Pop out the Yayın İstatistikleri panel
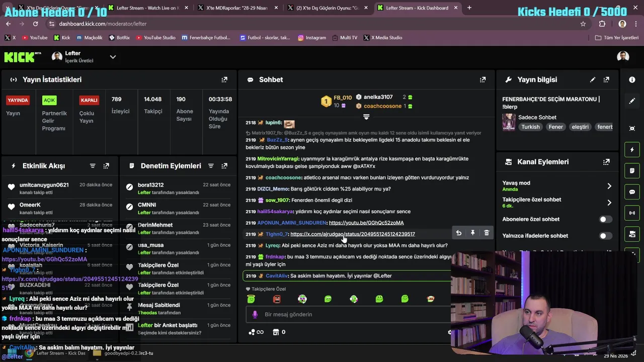This screenshot has height=362, width=644. [x=224, y=79]
